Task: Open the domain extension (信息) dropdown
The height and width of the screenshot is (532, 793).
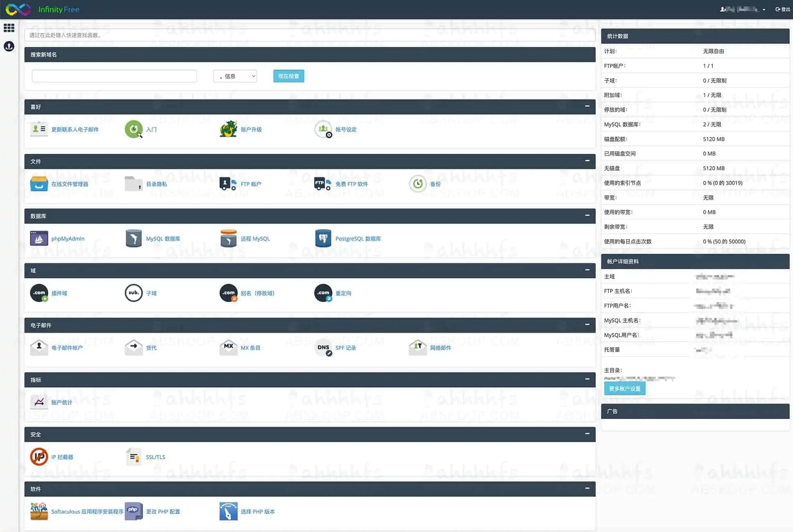Action: coord(235,76)
